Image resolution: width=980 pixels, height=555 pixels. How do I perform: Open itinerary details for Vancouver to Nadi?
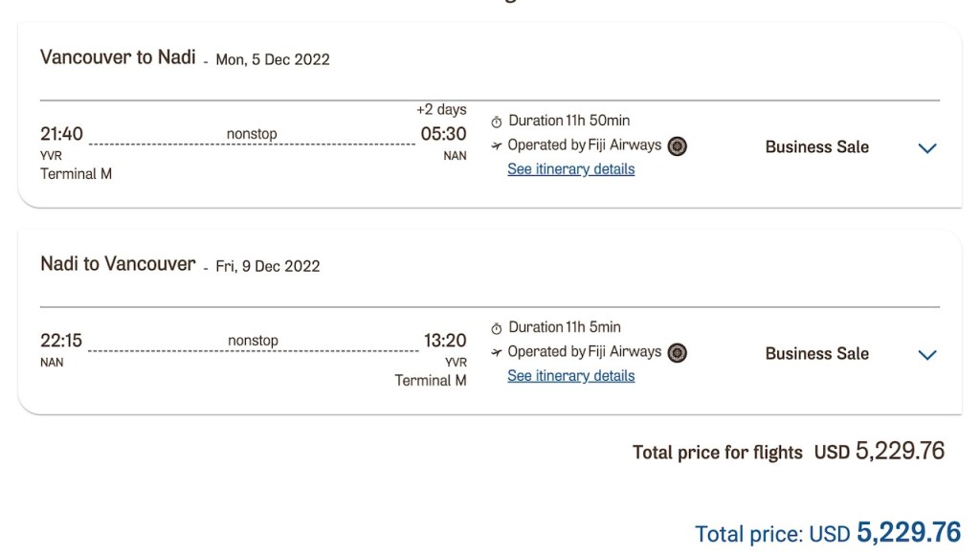[x=570, y=169]
